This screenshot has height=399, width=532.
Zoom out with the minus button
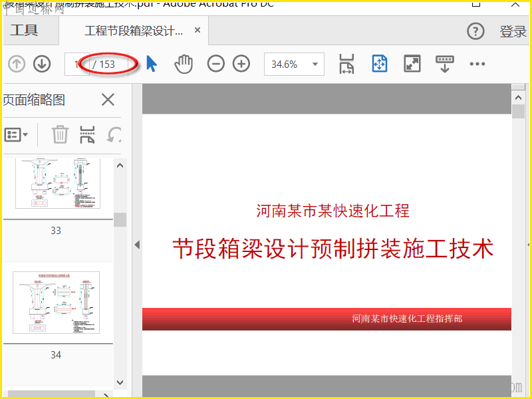215,64
